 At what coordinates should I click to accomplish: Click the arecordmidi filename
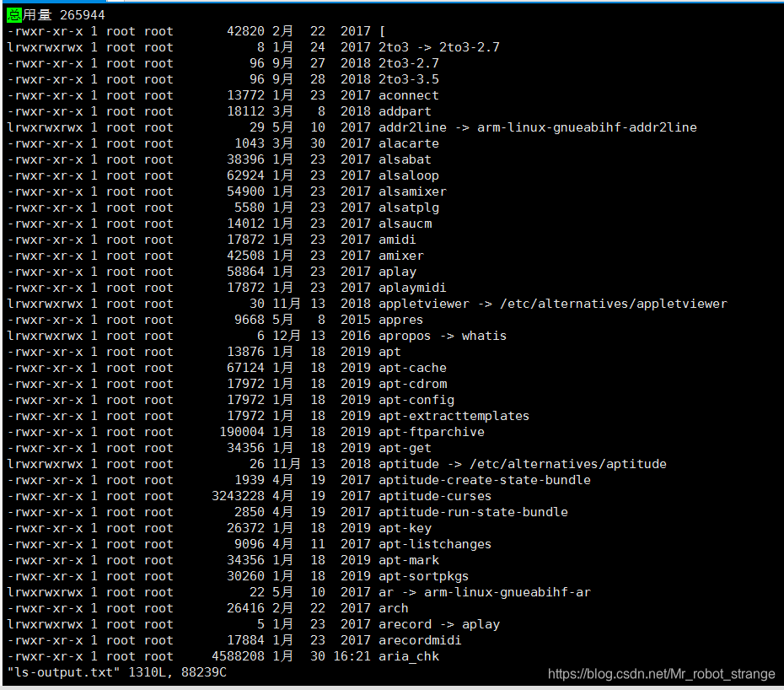click(x=420, y=640)
